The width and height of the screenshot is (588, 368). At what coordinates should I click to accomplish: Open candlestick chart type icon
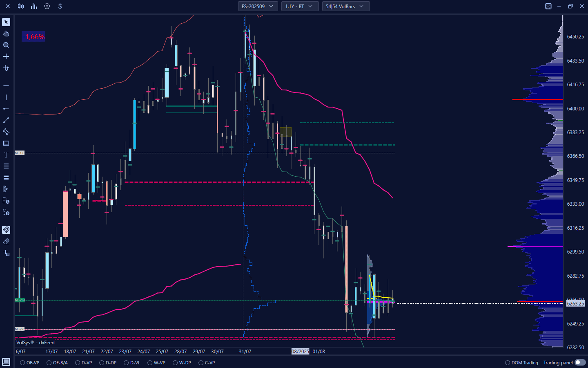click(x=21, y=6)
